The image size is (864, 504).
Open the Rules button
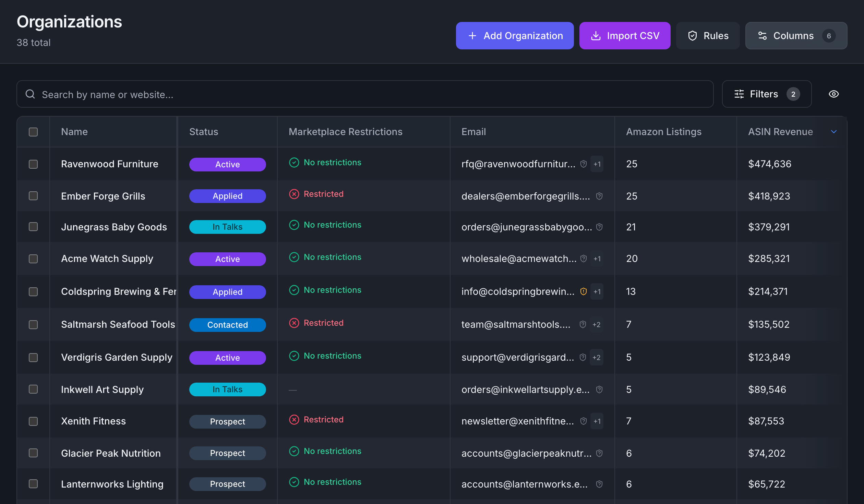point(708,36)
